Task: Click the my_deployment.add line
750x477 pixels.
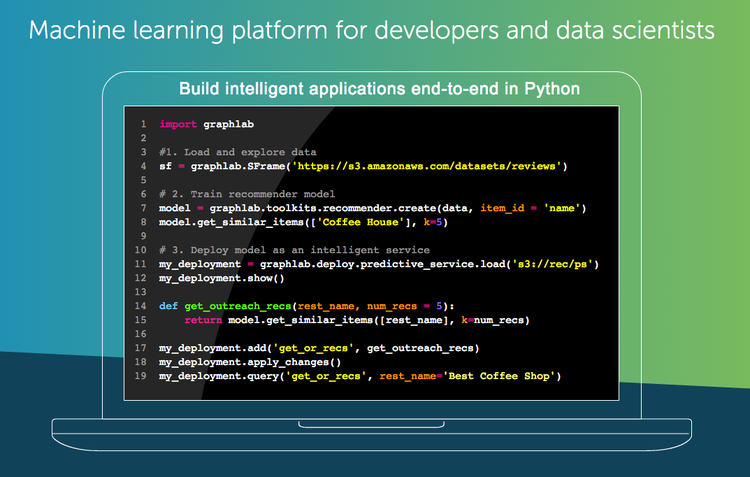Action: [x=319, y=347]
